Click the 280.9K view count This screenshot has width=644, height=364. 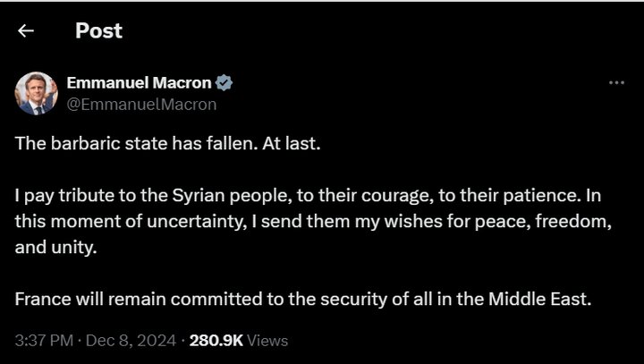tap(215, 341)
